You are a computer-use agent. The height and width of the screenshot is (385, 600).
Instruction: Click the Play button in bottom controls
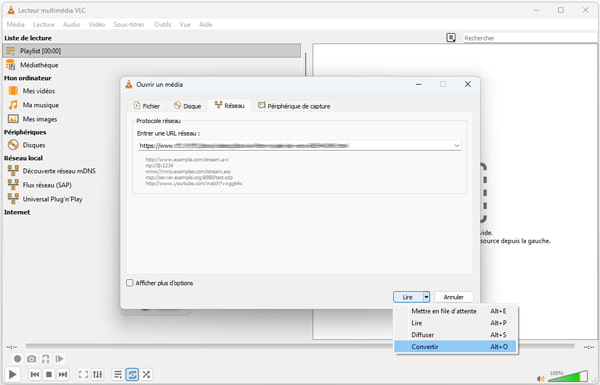[12, 374]
